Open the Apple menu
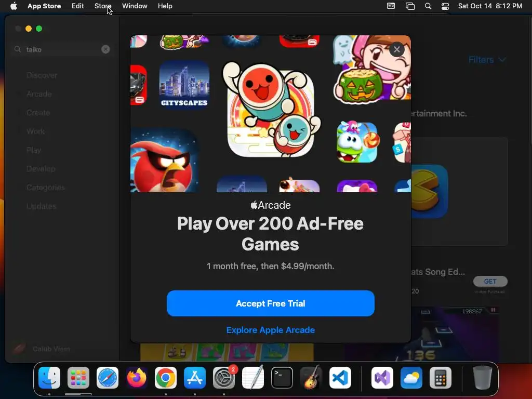The height and width of the screenshot is (399, 532). click(14, 6)
